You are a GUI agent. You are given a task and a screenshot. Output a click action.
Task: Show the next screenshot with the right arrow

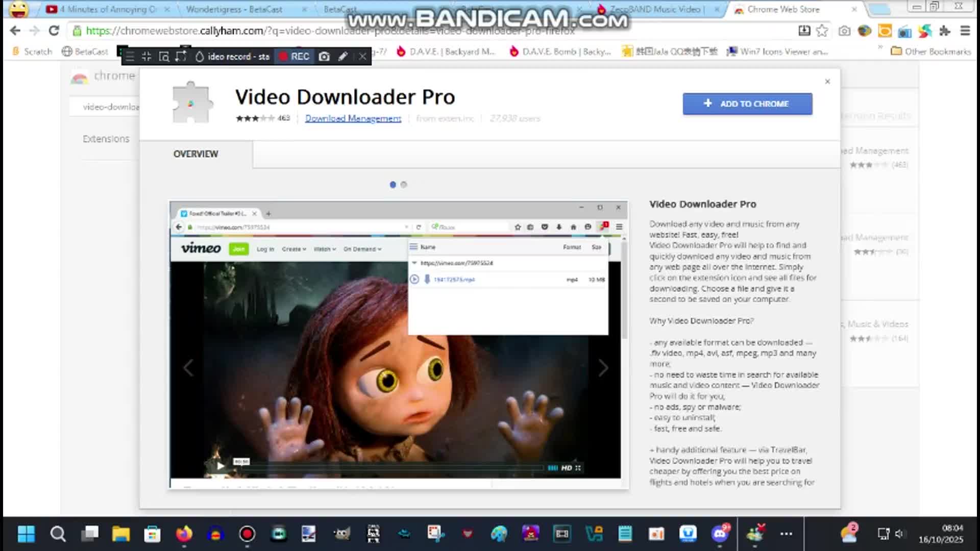pyautogui.click(x=603, y=368)
